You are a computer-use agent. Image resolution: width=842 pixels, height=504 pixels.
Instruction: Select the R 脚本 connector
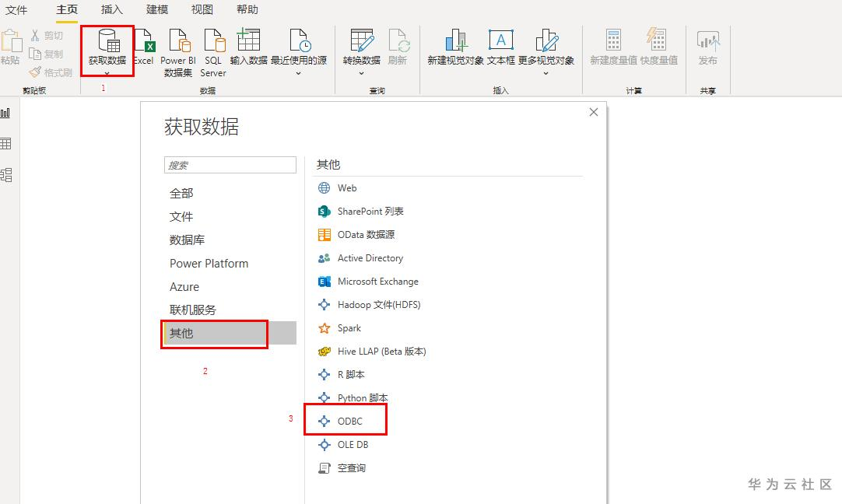(341, 375)
